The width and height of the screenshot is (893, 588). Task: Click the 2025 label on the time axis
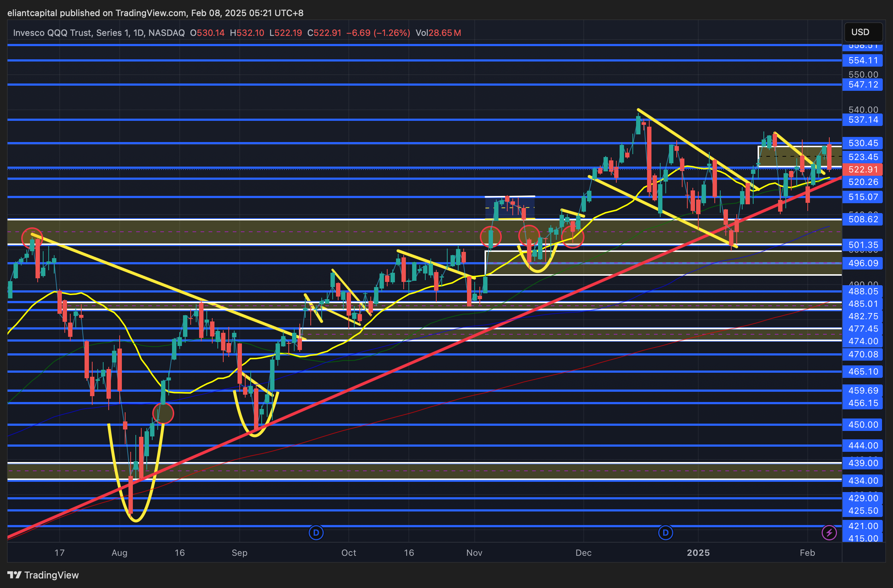coord(698,553)
